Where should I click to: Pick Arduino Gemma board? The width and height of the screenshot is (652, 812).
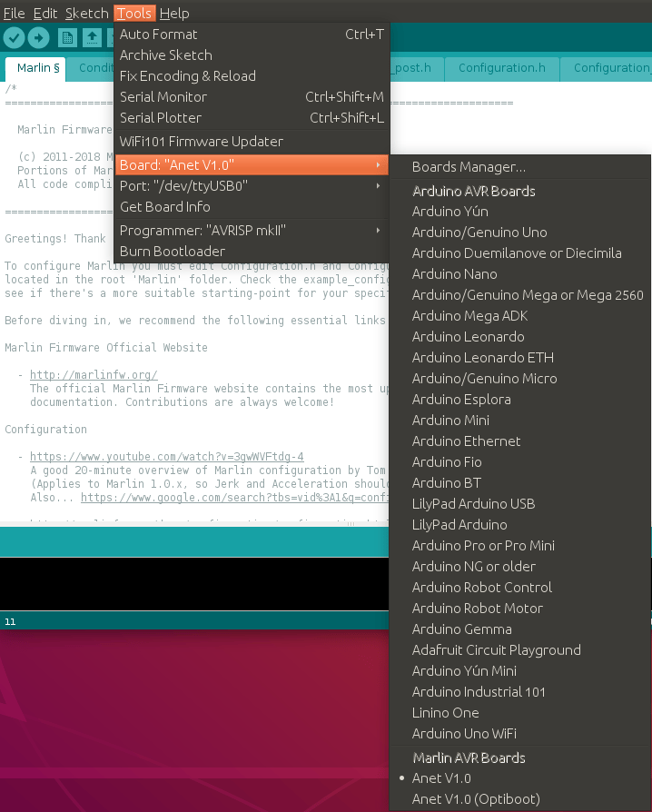[x=520, y=629]
